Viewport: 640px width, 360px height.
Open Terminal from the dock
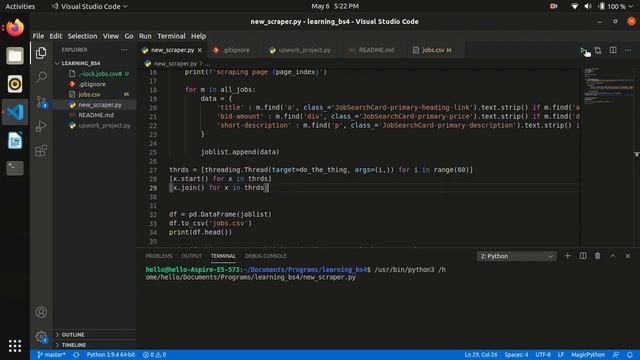click(15, 168)
